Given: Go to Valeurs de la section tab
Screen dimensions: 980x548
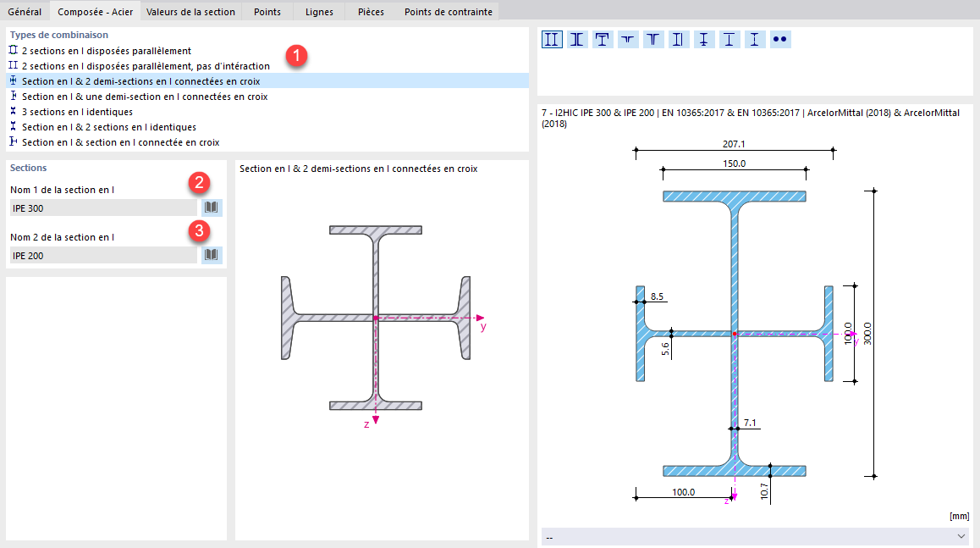Looking at the screenshot, I should [x=190, y=11].
